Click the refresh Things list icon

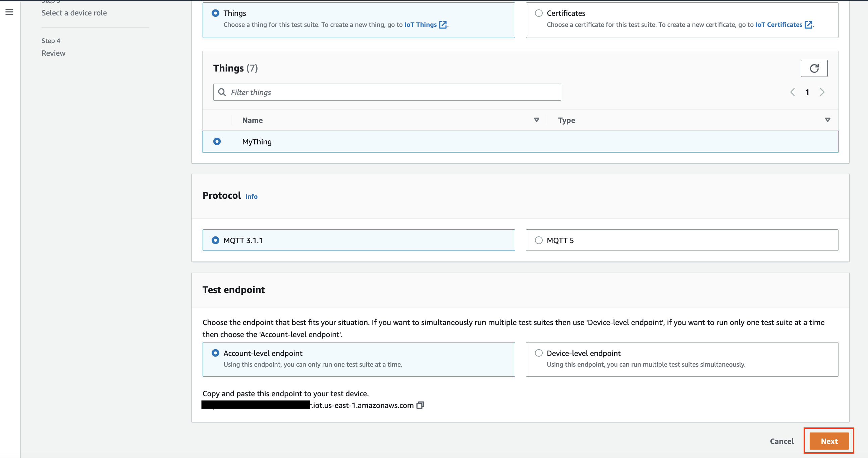click(x=814, y=68)
